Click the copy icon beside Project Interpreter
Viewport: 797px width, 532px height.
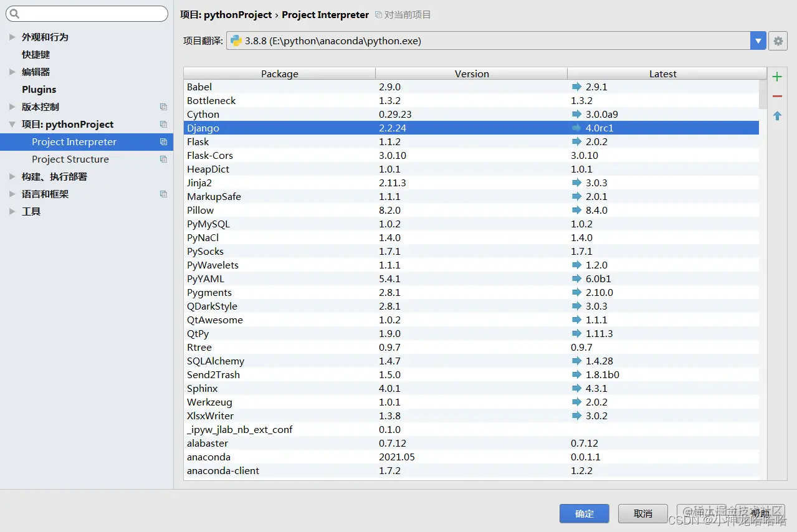(x=163, y=142)
